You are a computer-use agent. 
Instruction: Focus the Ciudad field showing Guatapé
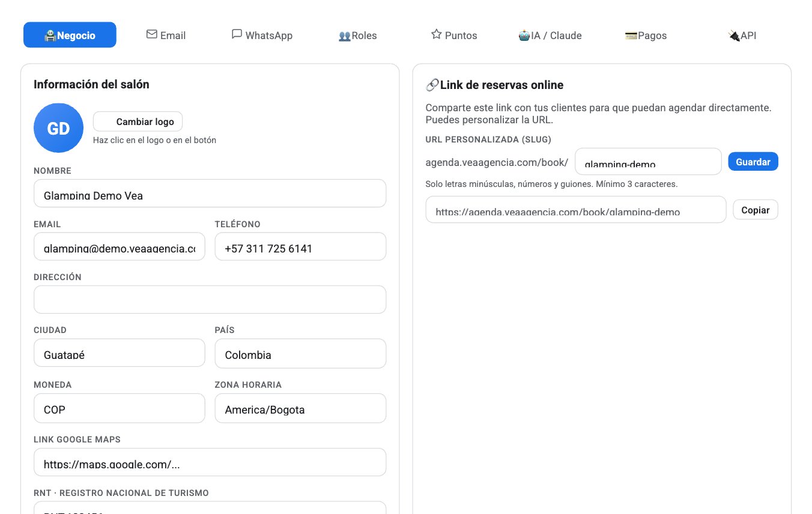(120, 353)
